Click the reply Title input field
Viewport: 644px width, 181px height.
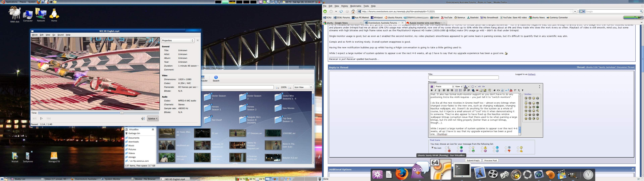click(x=463, y=78)
